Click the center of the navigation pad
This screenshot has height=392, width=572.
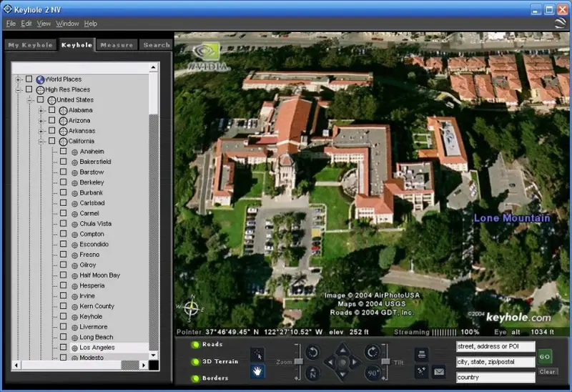342,363
